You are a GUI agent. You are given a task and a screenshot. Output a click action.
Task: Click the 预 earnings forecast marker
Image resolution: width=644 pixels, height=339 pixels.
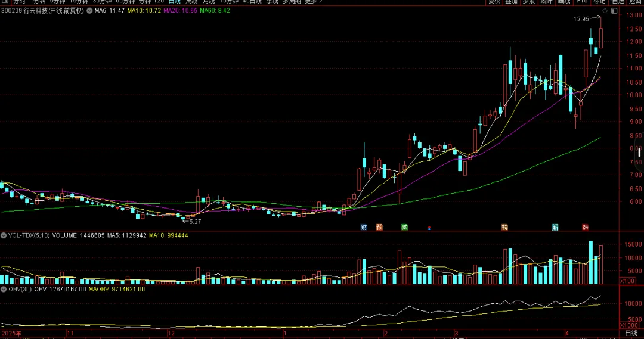[379, 227]
